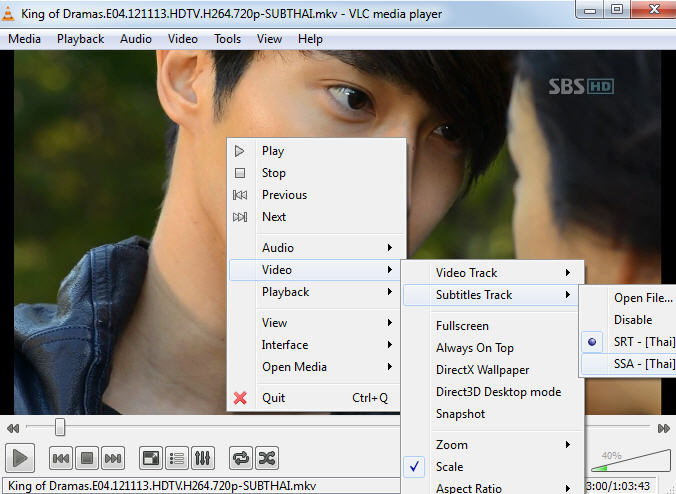Select the SRT - [Thai] radio button

click(592, 342)
